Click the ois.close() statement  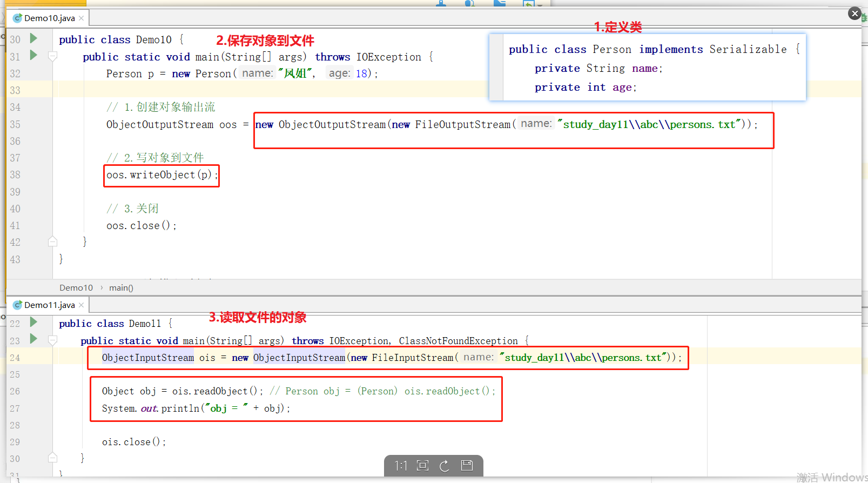pyautogui.click(x=134, y=442)
